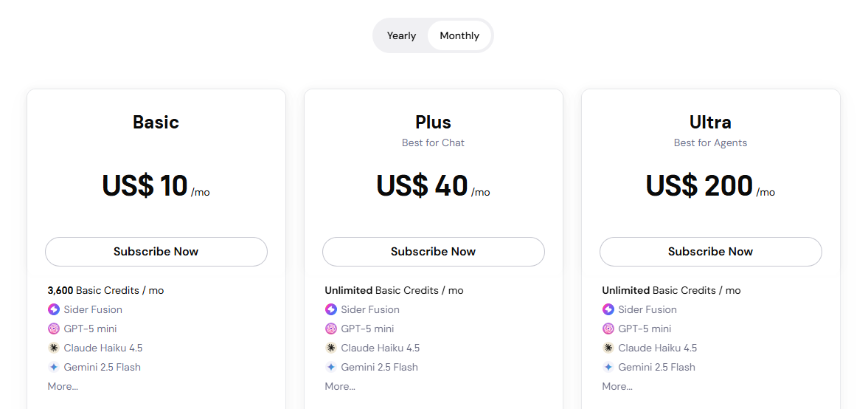Click the Best for Agents subtitle
868x409 pixels.
pyautogui.click(x=710, y=142)
